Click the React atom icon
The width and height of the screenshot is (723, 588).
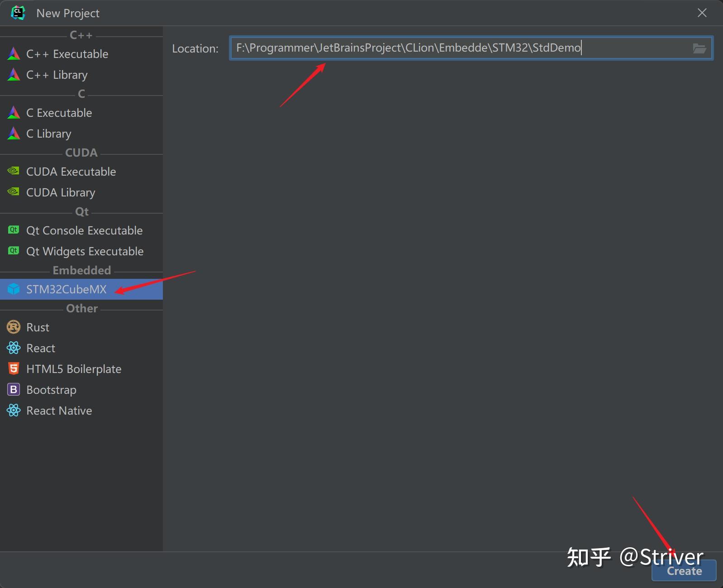[14, 348]
